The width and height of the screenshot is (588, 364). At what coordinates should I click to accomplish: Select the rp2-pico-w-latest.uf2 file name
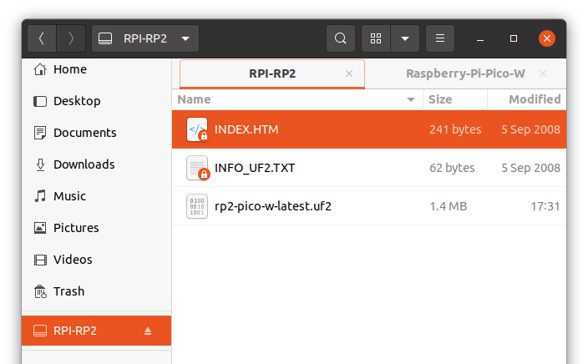[272, 206]
